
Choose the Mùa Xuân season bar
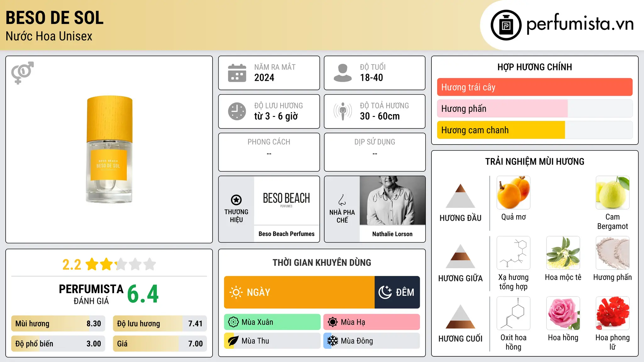(x=272, y=322)
